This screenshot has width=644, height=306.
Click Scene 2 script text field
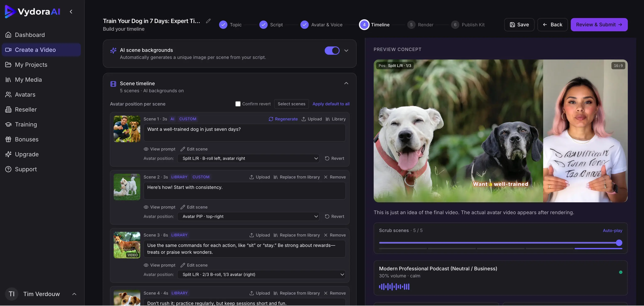click(x=245, y=191)
